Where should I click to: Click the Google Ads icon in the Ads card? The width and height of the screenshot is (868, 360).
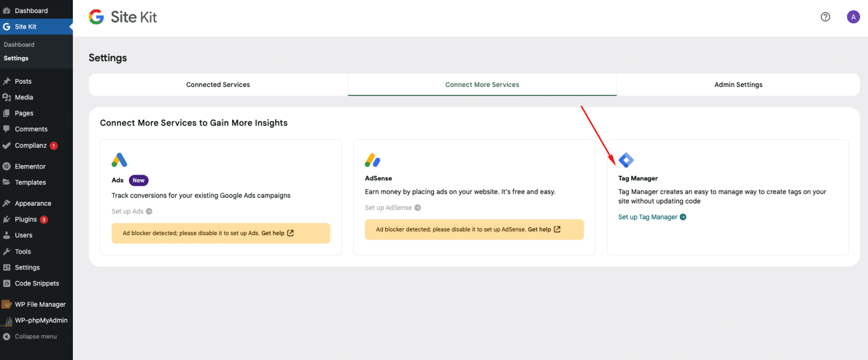point(119,160)
